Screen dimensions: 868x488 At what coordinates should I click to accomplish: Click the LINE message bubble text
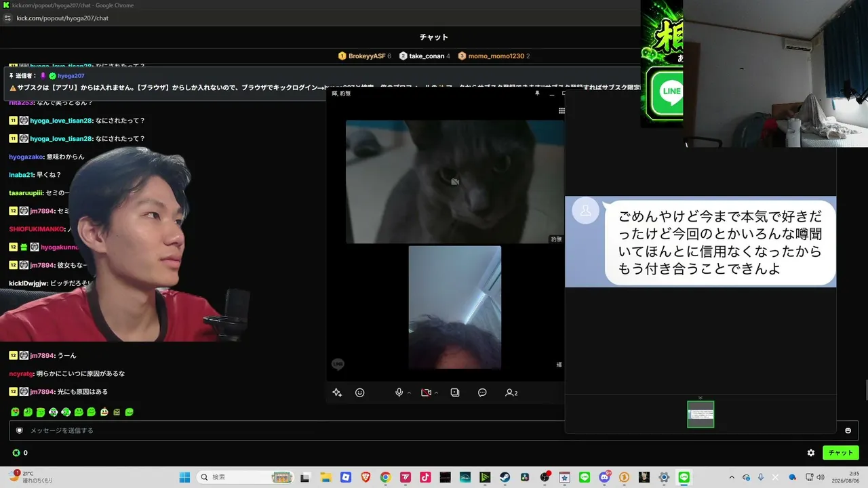tap(719, 243)
